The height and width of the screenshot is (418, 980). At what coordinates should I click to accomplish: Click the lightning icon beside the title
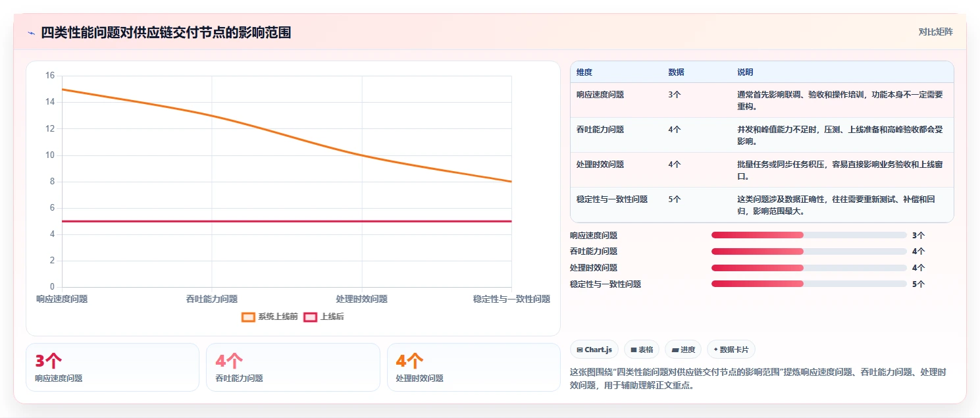click(x=31, y=33)
